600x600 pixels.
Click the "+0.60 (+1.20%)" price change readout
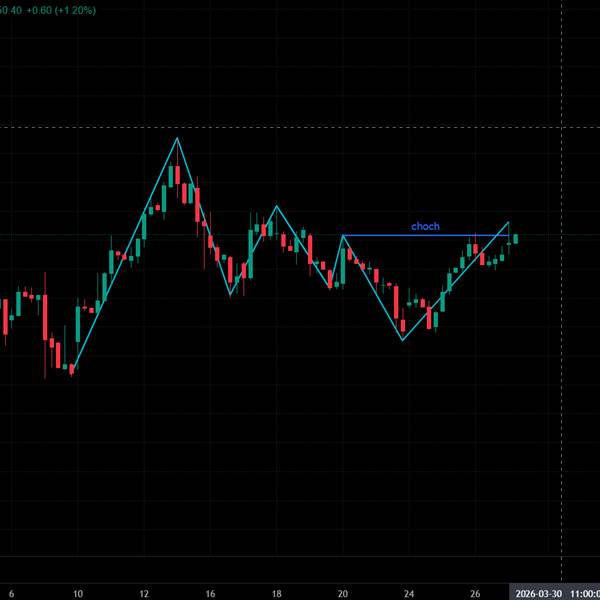(x=61, y=10)
